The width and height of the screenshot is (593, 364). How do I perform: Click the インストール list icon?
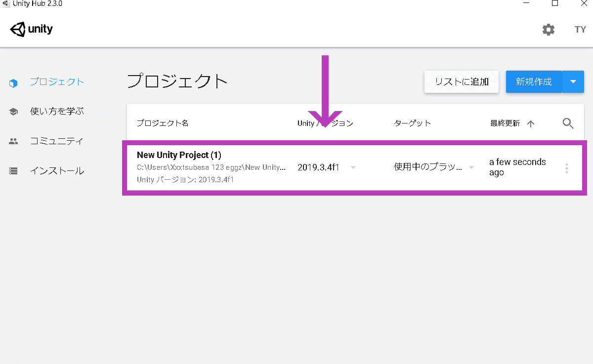pos(13,171)
